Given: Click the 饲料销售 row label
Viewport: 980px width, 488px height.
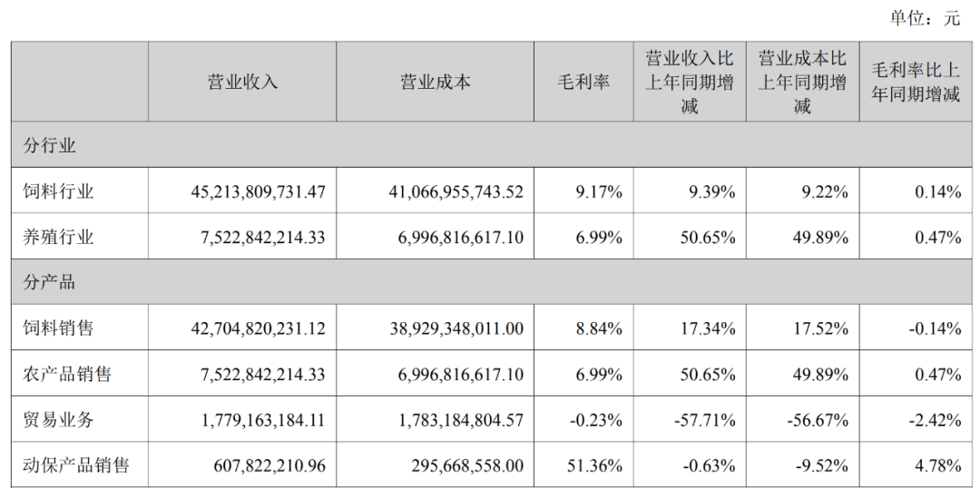Looking at the screenshot, I should [x=58, y=327].
